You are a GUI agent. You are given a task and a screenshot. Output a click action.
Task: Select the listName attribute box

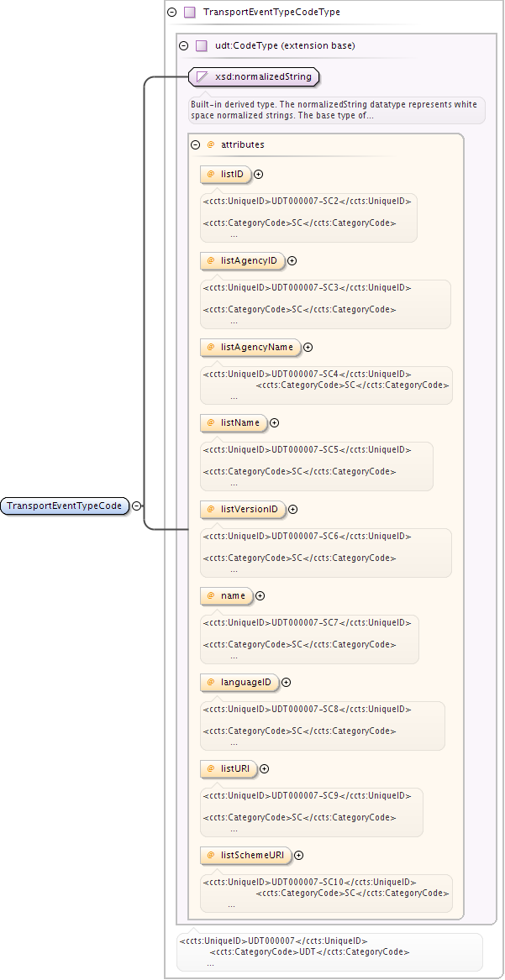tap(234, 423)
